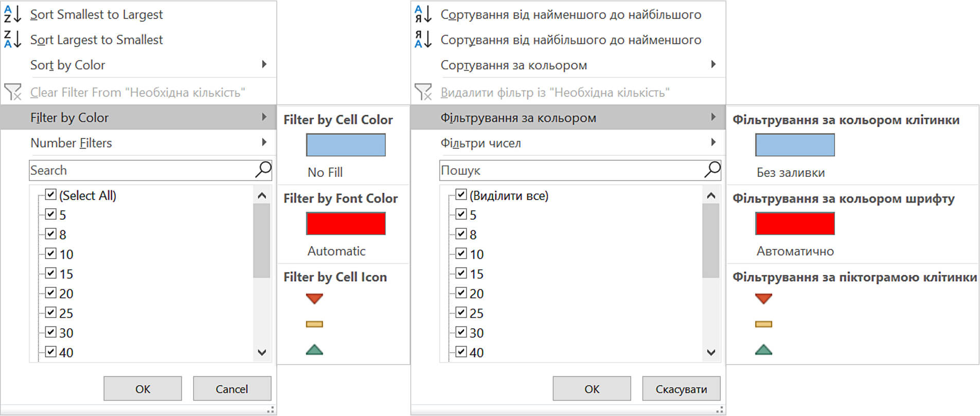Select the yellow dash icon under Filter by Cell Icon
Screen dimensions: 980x416
[314, 324]
